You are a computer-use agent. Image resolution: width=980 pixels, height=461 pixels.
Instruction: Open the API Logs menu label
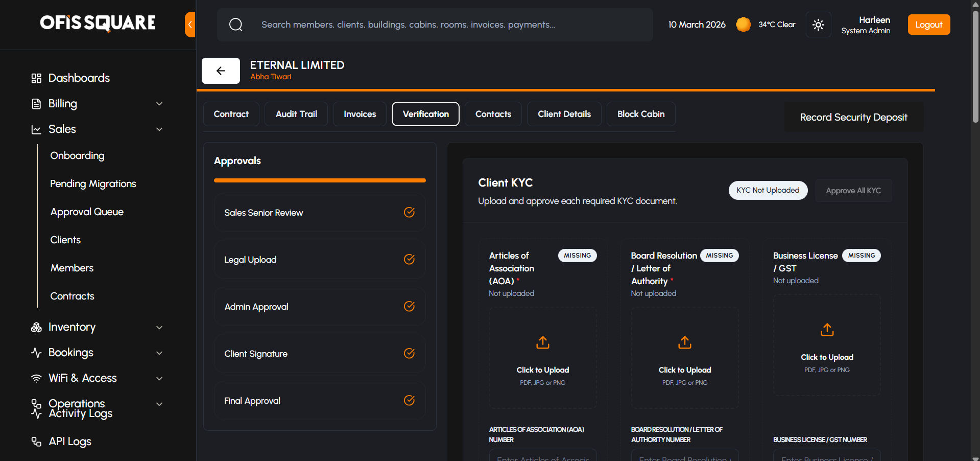click(70, 442)
